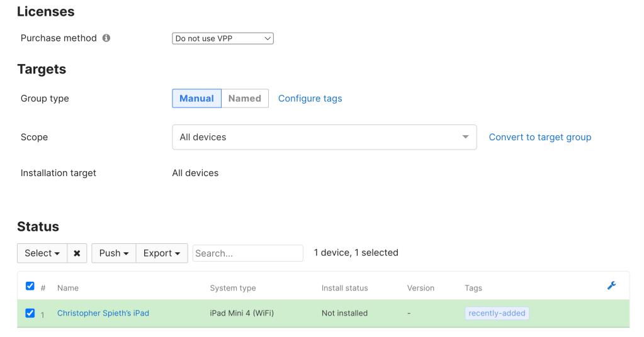Sort by Install status column header
This screenshot has height=337, width=644.
pos(344,288)
